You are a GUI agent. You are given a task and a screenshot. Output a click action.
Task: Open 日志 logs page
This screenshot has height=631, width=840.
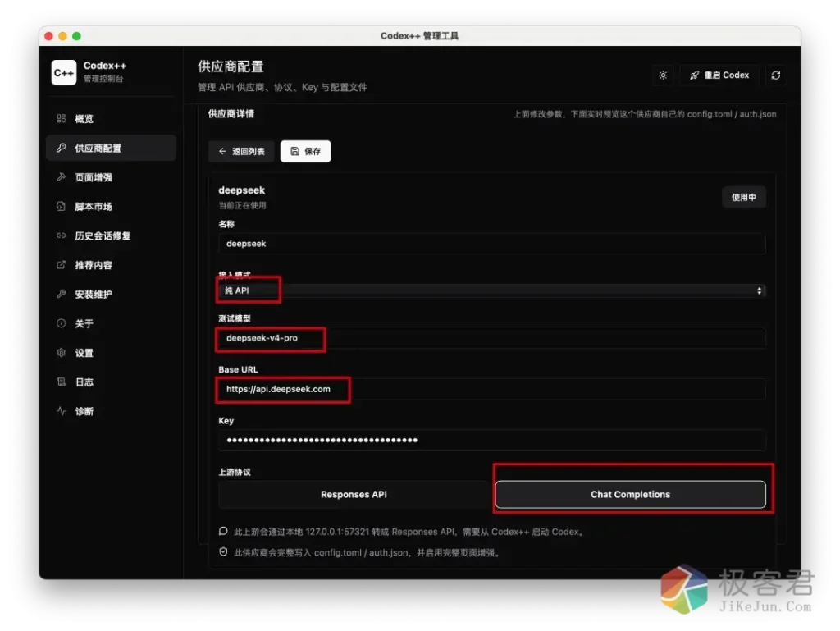click(x=111, y=382)
